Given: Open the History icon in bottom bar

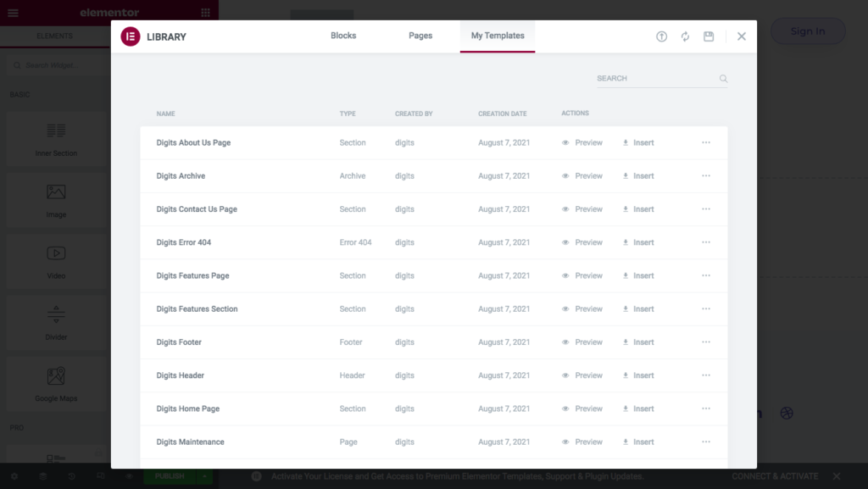Looking at the screenshot, I should pyautogui.click(x=71, y=476).
